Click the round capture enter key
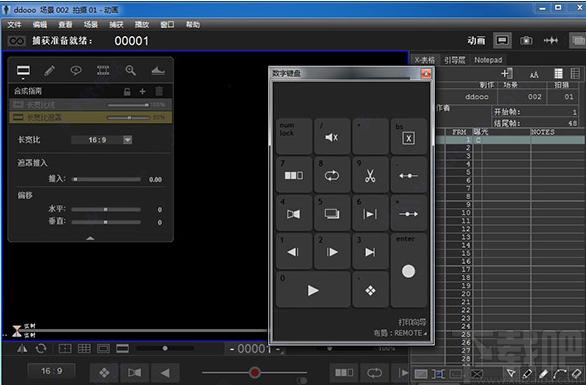This screenshot has height=385, width=586. point(408,271)
